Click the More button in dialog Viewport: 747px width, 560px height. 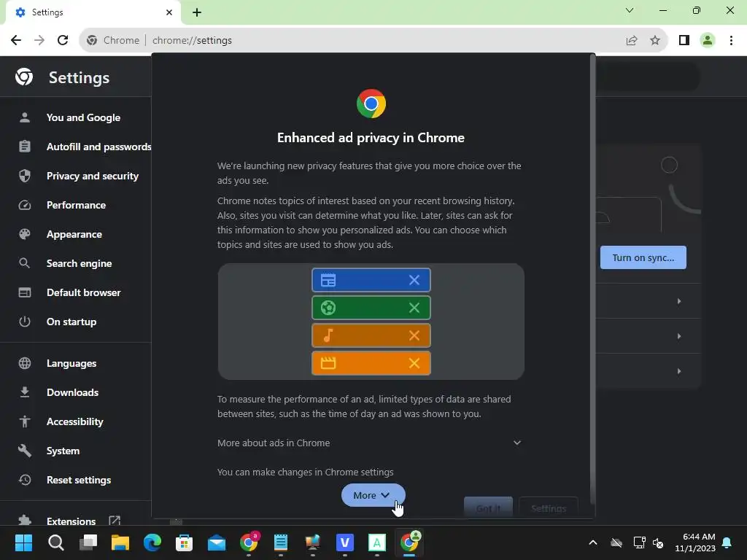tap(373, 495)
